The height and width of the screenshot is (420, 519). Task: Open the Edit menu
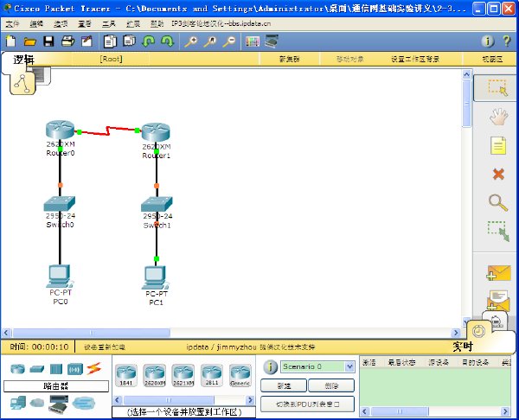[36, 24]
